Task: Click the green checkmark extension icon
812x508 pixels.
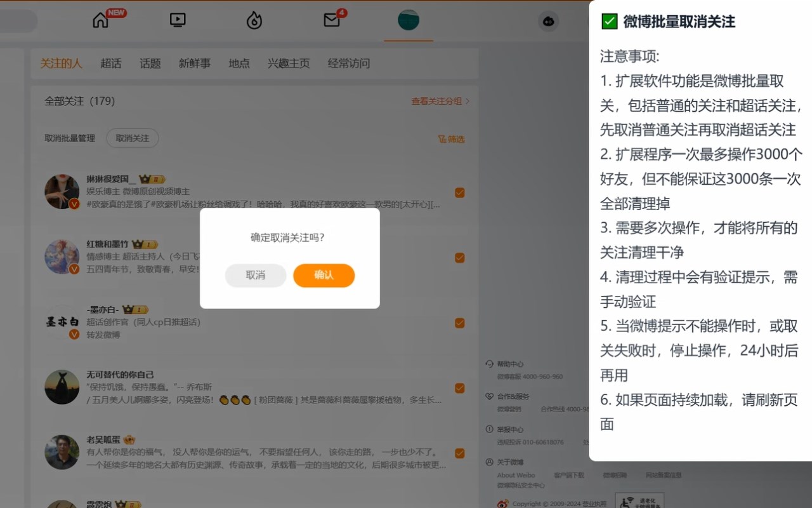Action: point(609,22)
